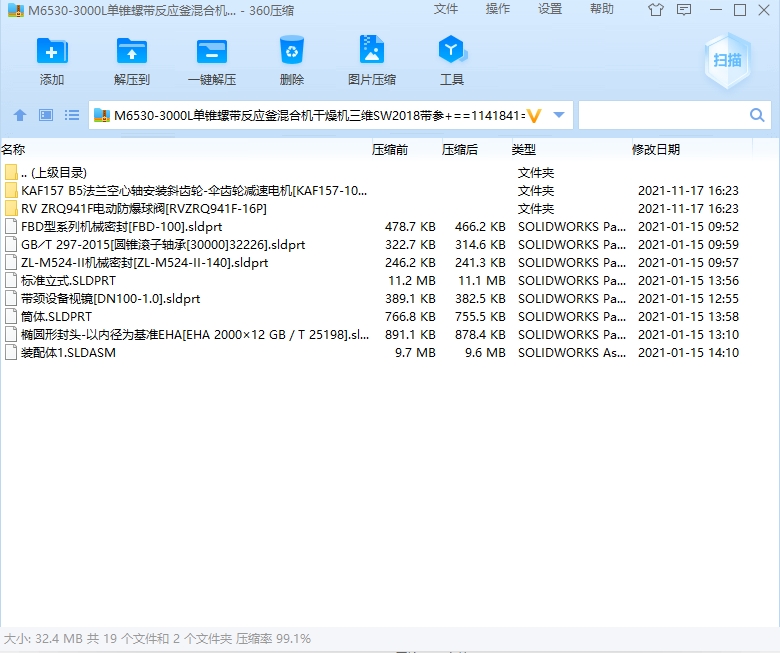Open Image Compression (图片压缩) tool
Screen dimensions: 780x653
(x=372, y=49)
